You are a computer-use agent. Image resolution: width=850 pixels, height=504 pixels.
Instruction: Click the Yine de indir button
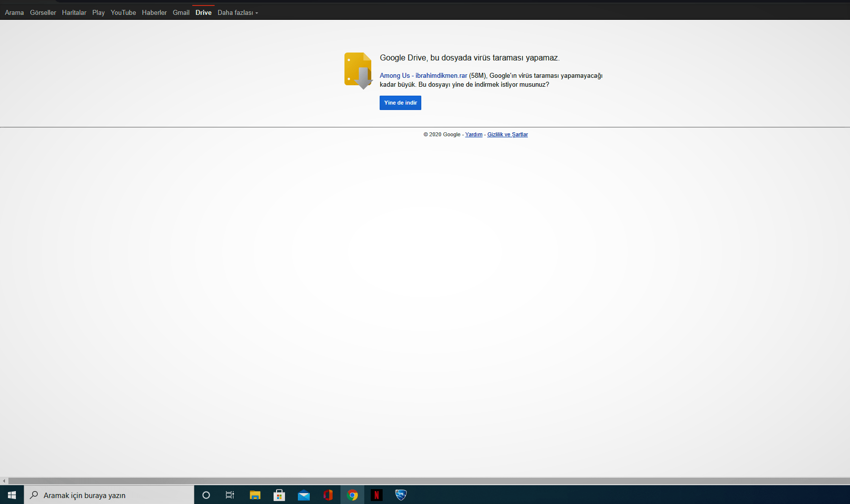pyautogui.click(x=400, y=103)
